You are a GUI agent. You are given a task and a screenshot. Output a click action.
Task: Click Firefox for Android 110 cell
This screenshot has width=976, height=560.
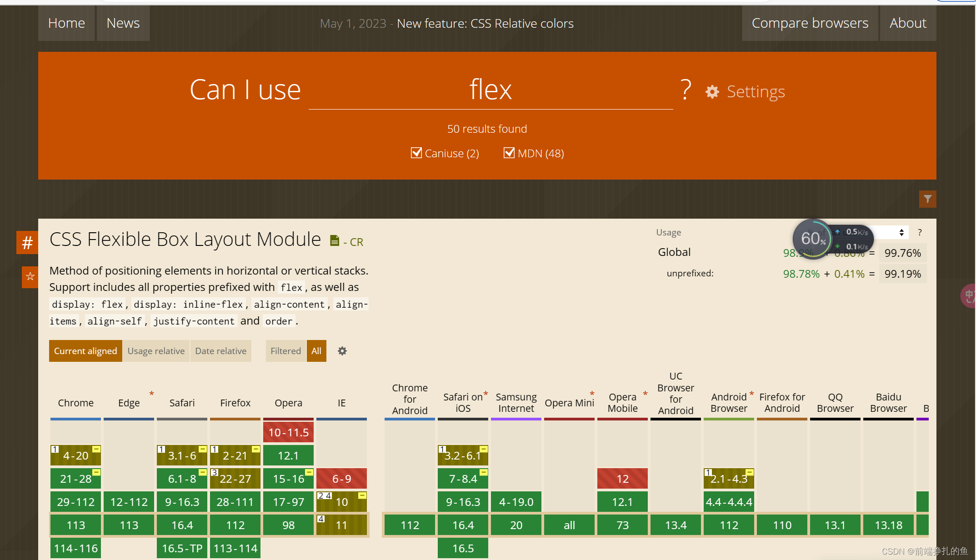tap(782, 525)
